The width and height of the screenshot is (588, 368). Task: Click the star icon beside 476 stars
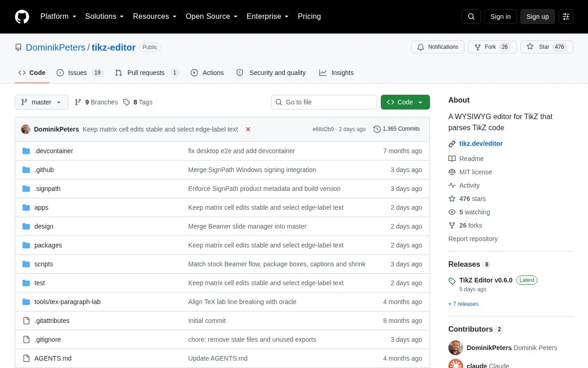pyautogui.click(x=452, y=199)
